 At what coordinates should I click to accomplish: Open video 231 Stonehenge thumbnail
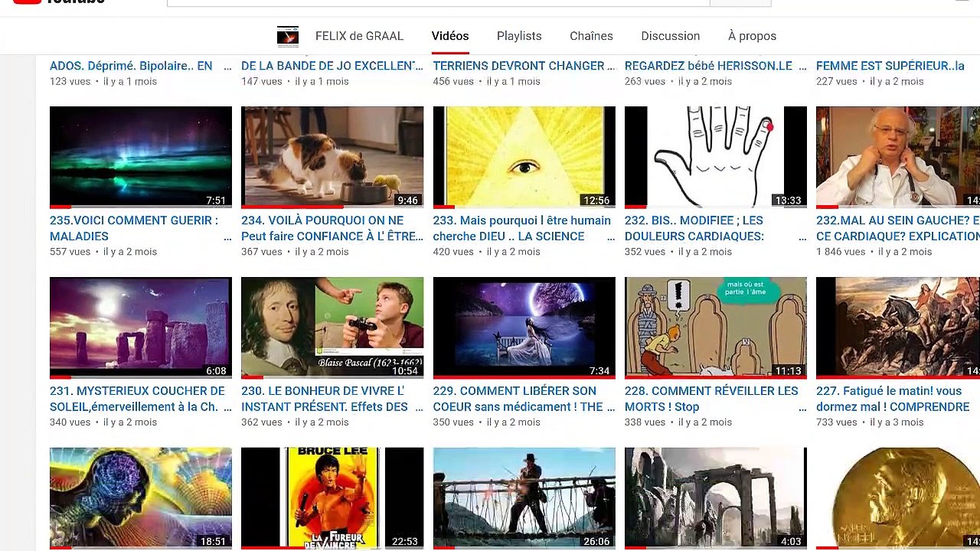141,328
